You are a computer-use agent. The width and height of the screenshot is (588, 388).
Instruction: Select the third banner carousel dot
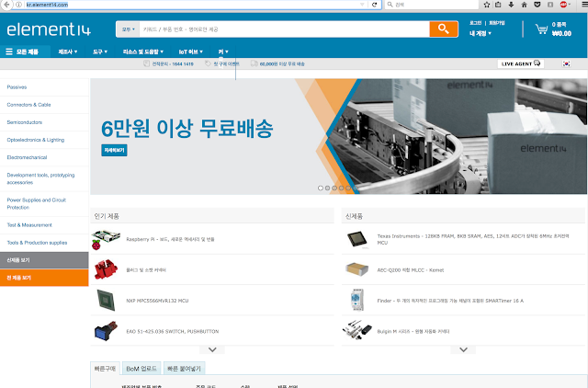(x=334, y=188)
